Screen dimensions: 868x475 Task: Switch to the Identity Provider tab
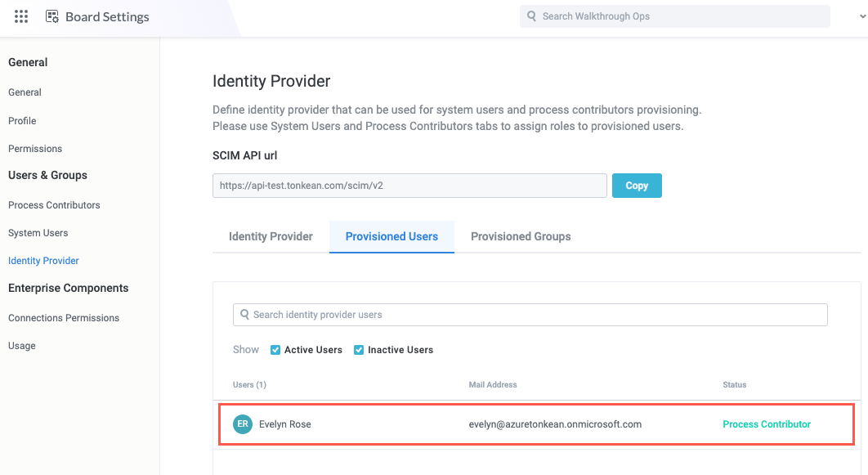pyautogui.click(x=271, y=236)
